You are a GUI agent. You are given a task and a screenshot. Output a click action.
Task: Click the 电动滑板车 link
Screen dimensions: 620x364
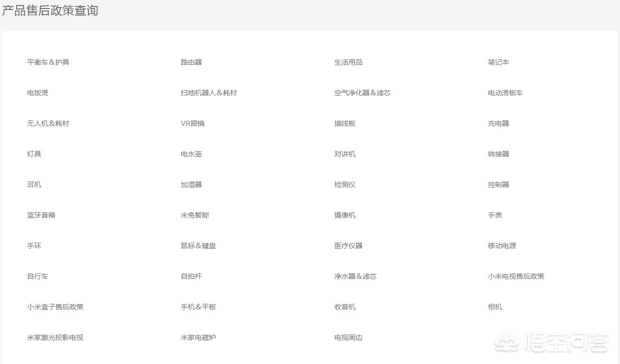point(506,93)
